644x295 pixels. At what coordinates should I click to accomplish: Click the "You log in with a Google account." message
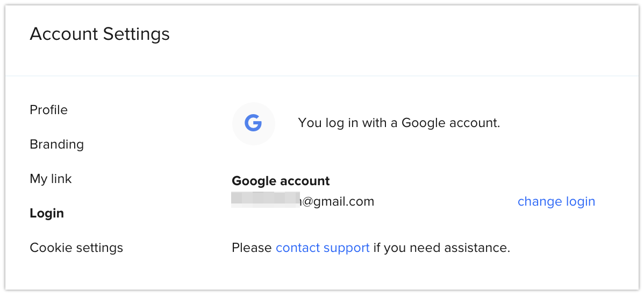click(x=399, y=123)
